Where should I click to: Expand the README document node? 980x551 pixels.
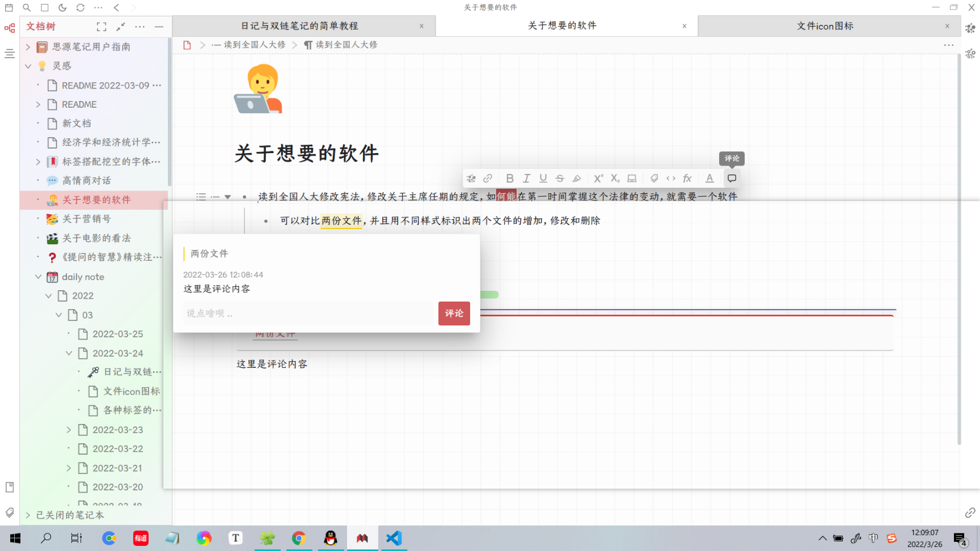click(x=38, y=105)
